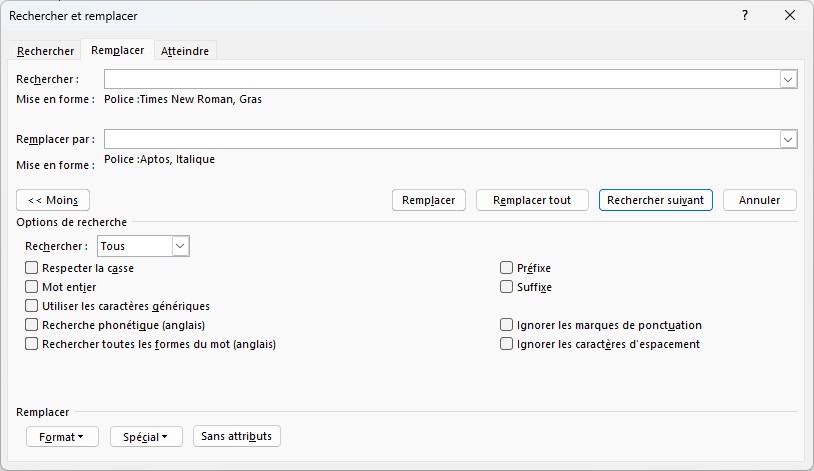Close the Rechercher et remplacer dialog
This screenshot has width=814, height=471.
pyautogui.click(x=790, y=16)
